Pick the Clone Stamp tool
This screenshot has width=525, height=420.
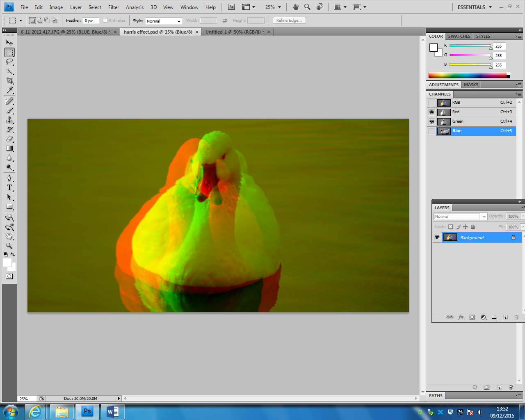pyautogui.click(x=9, y=120)
